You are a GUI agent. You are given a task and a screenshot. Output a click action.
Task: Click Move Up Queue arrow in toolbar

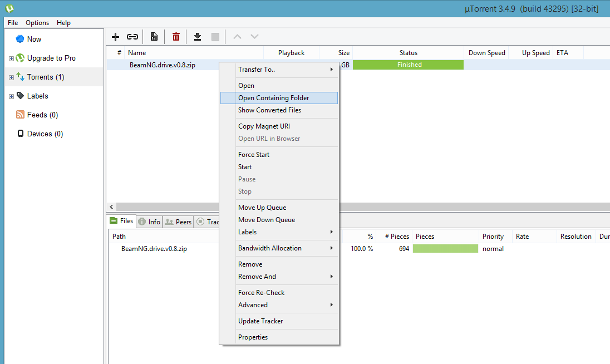coord(237,37)
